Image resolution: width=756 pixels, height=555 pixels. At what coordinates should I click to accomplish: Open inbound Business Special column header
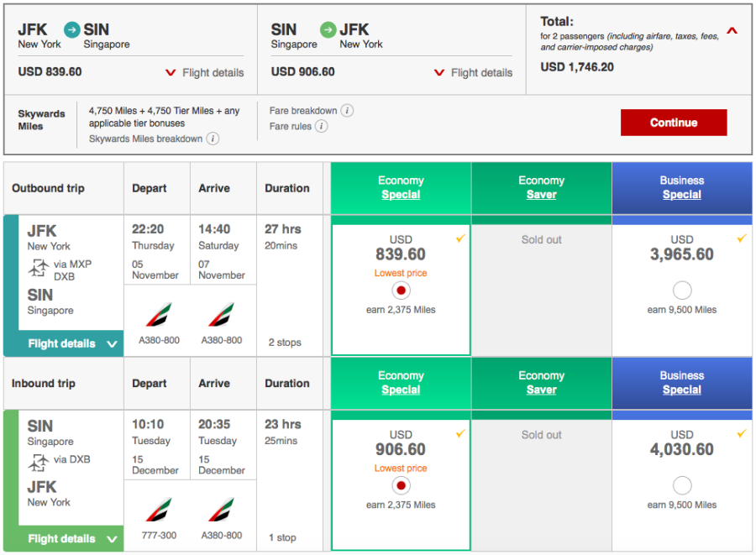682,383
